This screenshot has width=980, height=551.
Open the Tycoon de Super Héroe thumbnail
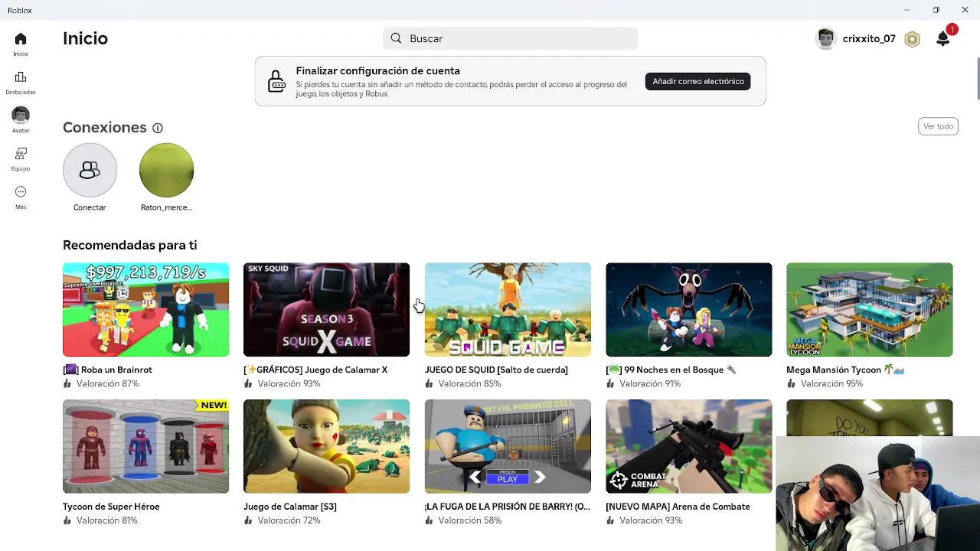click(x=145, y=446)
